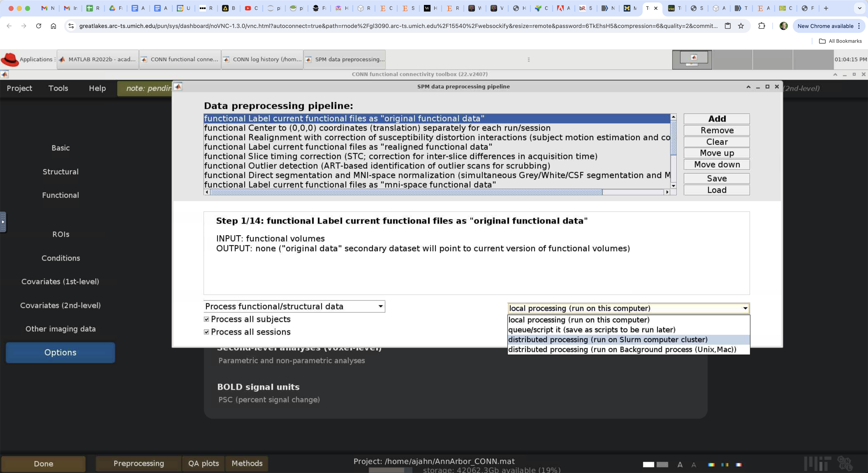Screen dimensions: 868x473
Task: Go to the browser home page
Action: 53,26
